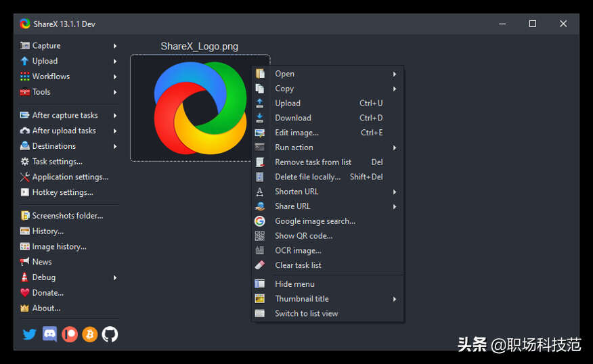Click the Bitcoin donation icon

[90, 334]
